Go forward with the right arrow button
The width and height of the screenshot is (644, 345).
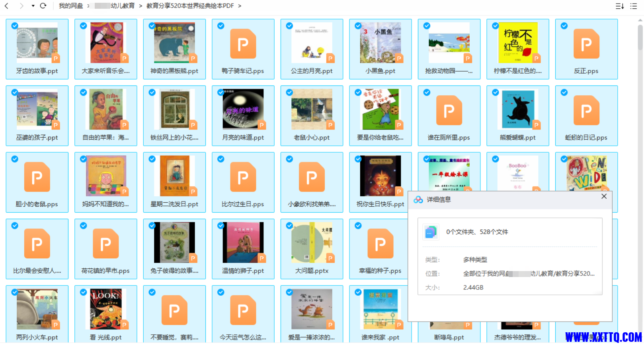click(21, 6)
